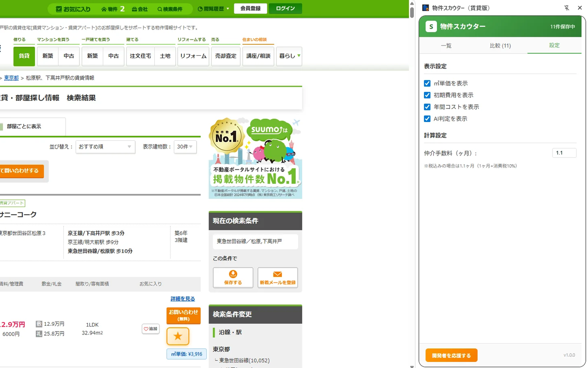Uncheck AI判定を表示 in display settings
This screenshot has height=368, width=588.
click(x=427, y=119)
